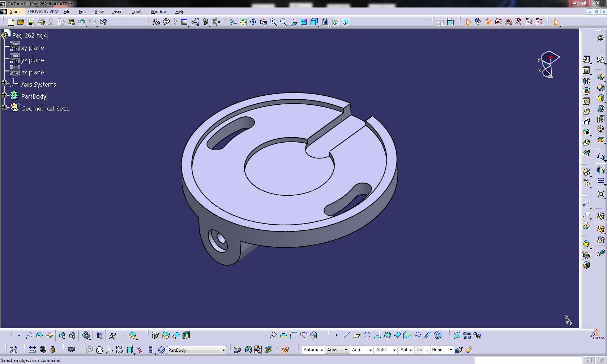Click the PartBody label in tree
The width and height of the screenshot is (607, 364).
click(x=34, y=96)
